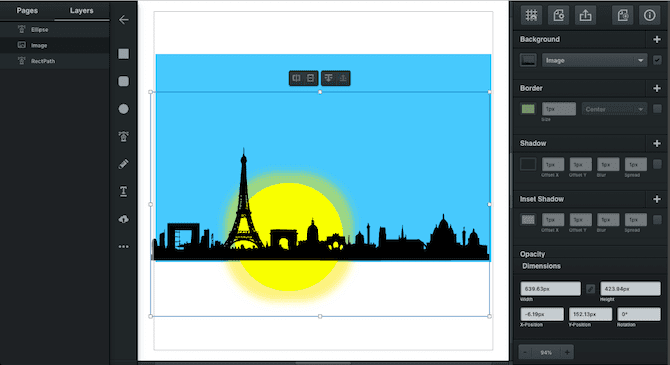Screen dimensions: 670x365
Task: Add a new Inset Shadow with plus
Action: (657, 199)
